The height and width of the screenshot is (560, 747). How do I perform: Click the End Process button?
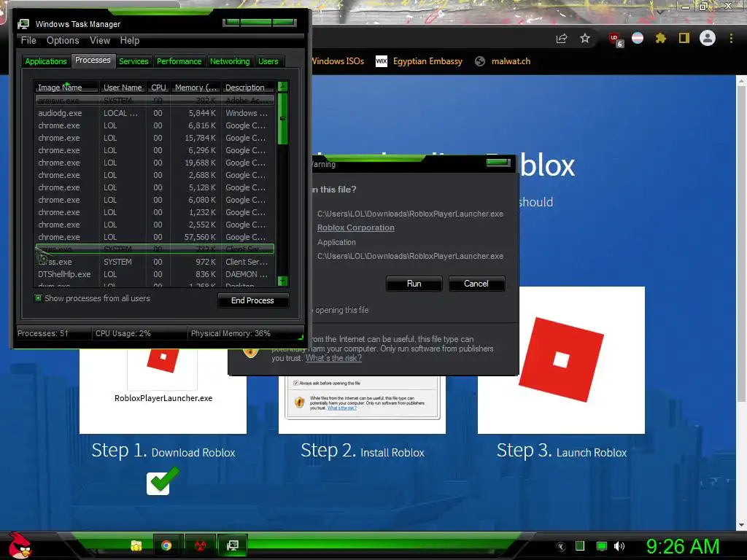coord(252,300)
